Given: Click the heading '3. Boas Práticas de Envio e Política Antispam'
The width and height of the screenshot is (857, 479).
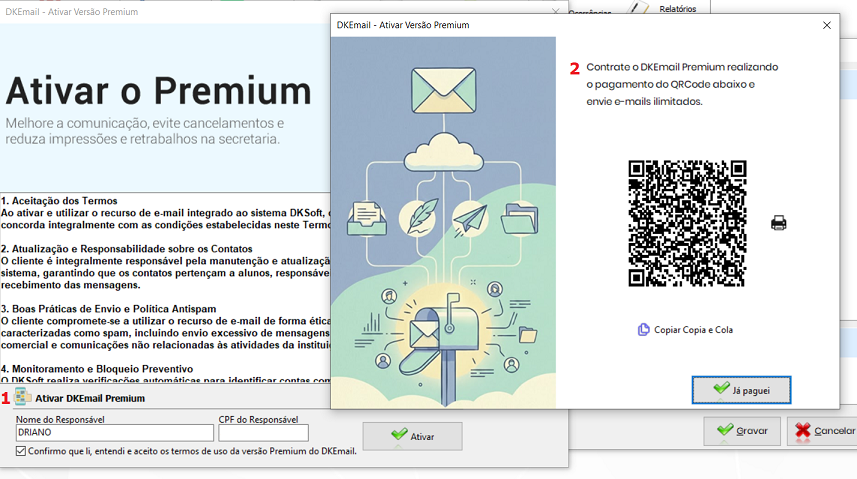Looking at the screenshot, I should [109, 309].
